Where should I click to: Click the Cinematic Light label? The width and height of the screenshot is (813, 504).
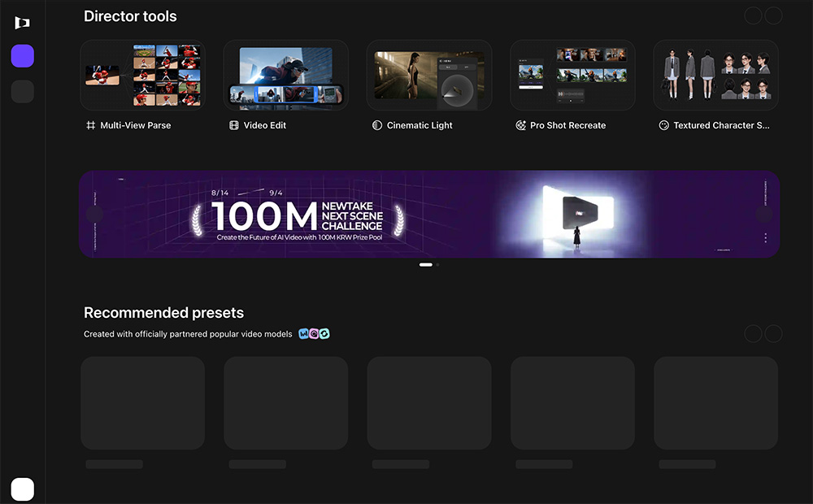[420, 125]
